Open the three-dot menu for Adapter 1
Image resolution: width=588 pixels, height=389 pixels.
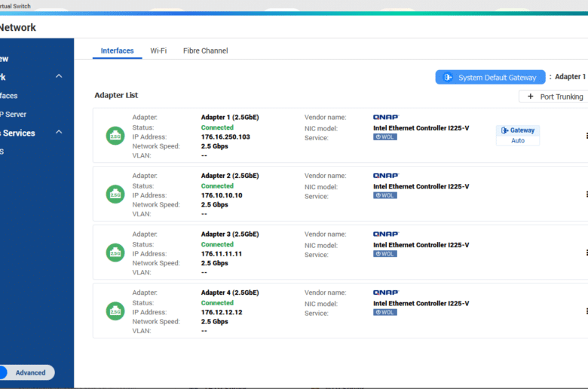[586, 136]
